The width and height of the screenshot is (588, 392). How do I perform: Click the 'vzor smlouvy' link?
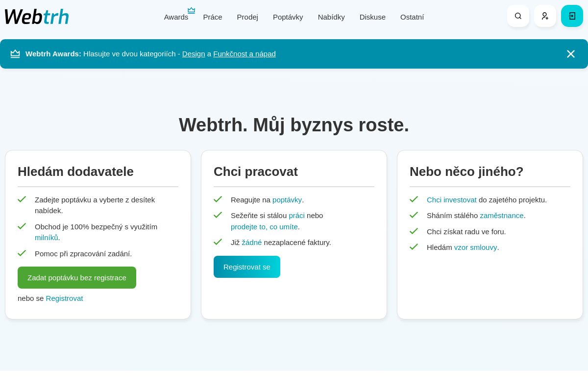point(475,247)
